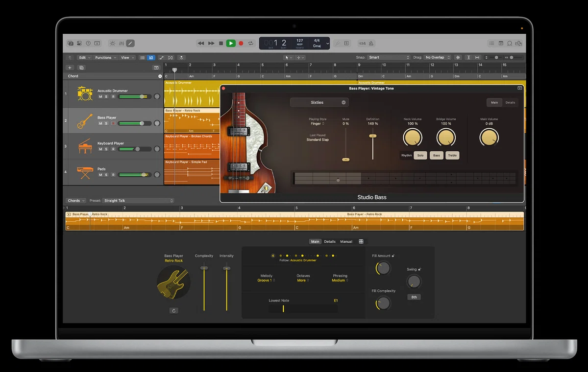
Task: Toggle the Tuner icon in control bar
Action: coord(338,43)
